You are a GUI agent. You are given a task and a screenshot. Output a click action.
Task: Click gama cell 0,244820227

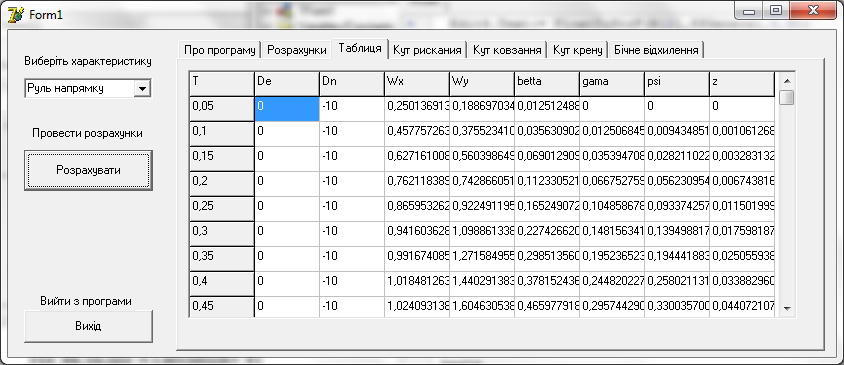pos(612,284)
